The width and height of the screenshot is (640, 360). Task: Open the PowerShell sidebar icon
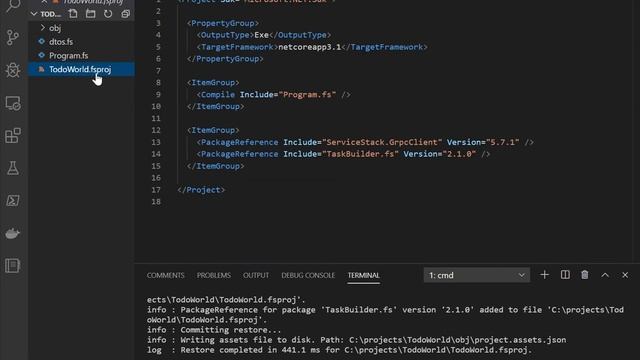click(13, 200)
